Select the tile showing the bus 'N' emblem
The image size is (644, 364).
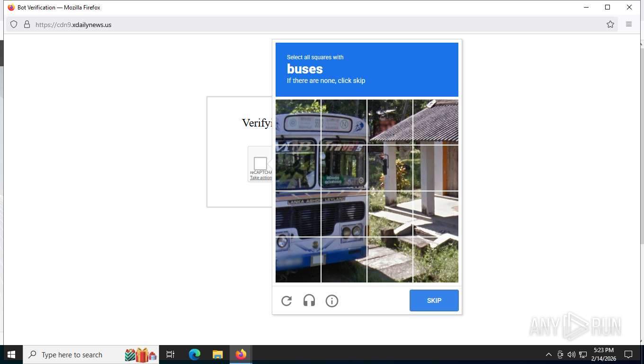pyautogui.click(x=344, y=122)
